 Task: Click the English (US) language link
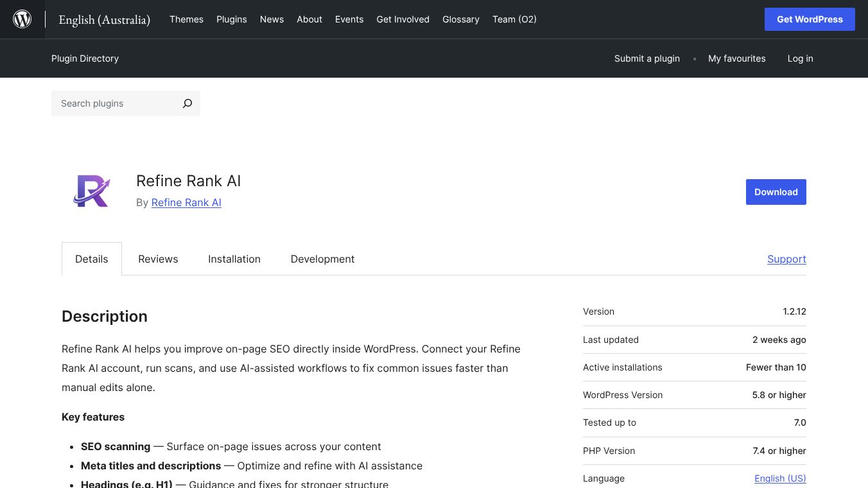click(x=780, y=478)
